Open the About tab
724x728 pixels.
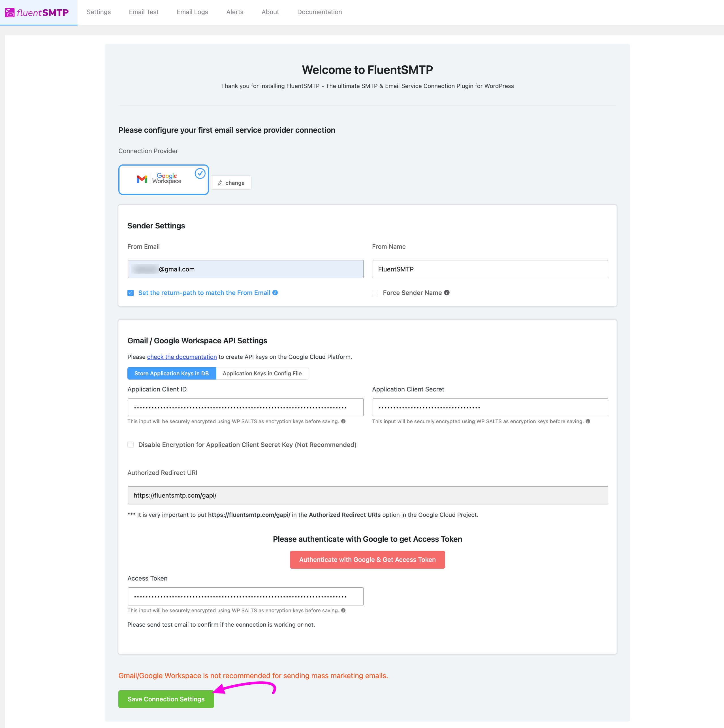click(270, 12)
